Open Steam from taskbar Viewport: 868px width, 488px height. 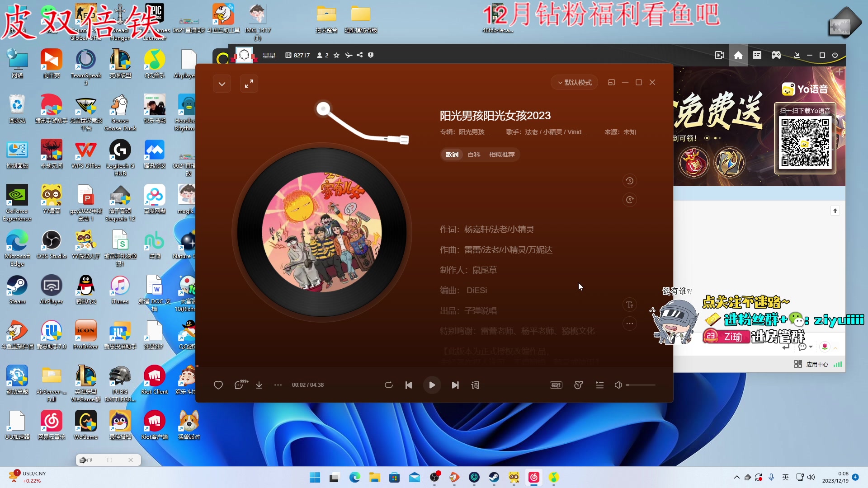[494, 477]
